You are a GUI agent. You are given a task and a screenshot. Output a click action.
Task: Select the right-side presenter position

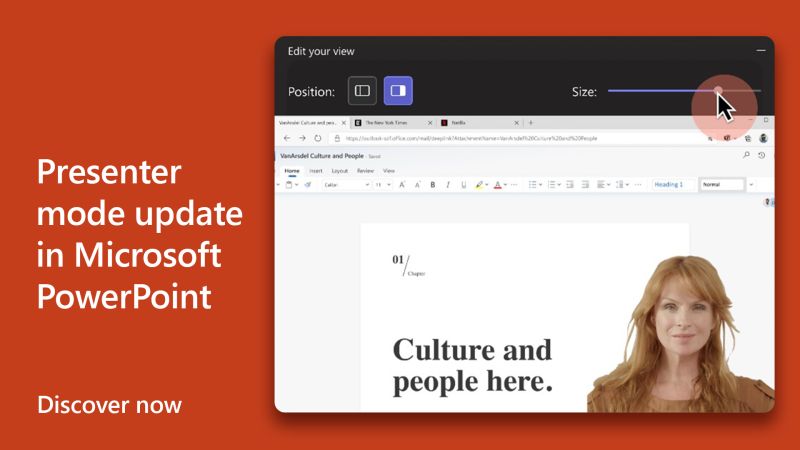point(398,91)
